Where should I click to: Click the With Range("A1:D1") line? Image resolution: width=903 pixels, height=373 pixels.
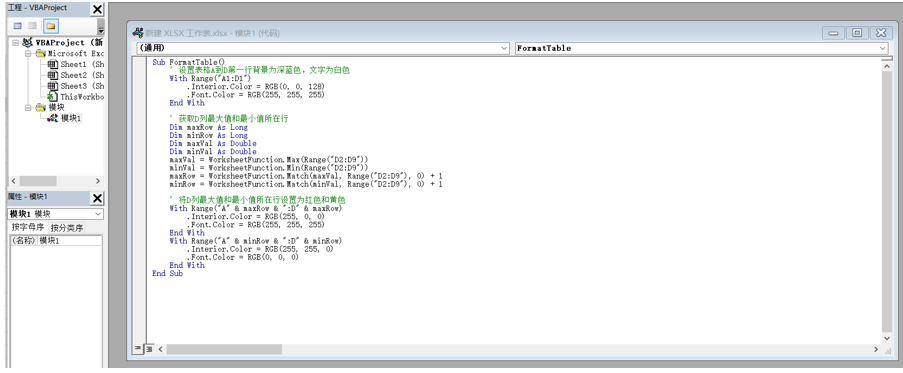click(210, 78)
